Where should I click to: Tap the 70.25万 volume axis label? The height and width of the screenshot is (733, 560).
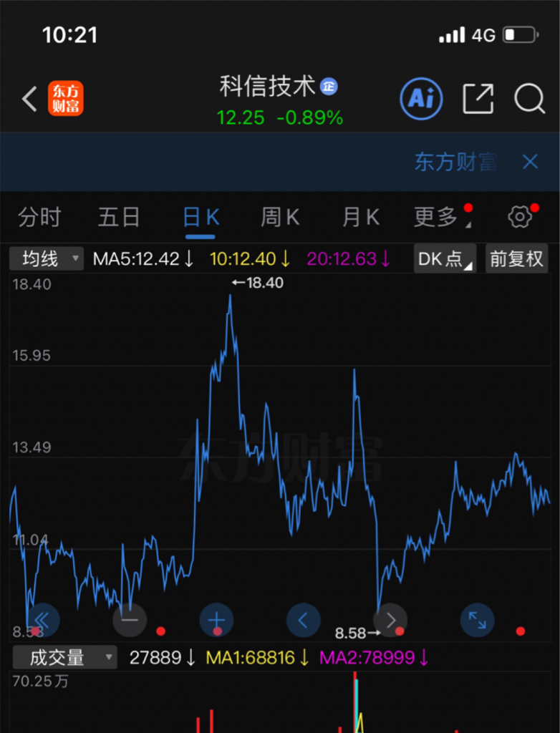(40, 681)
